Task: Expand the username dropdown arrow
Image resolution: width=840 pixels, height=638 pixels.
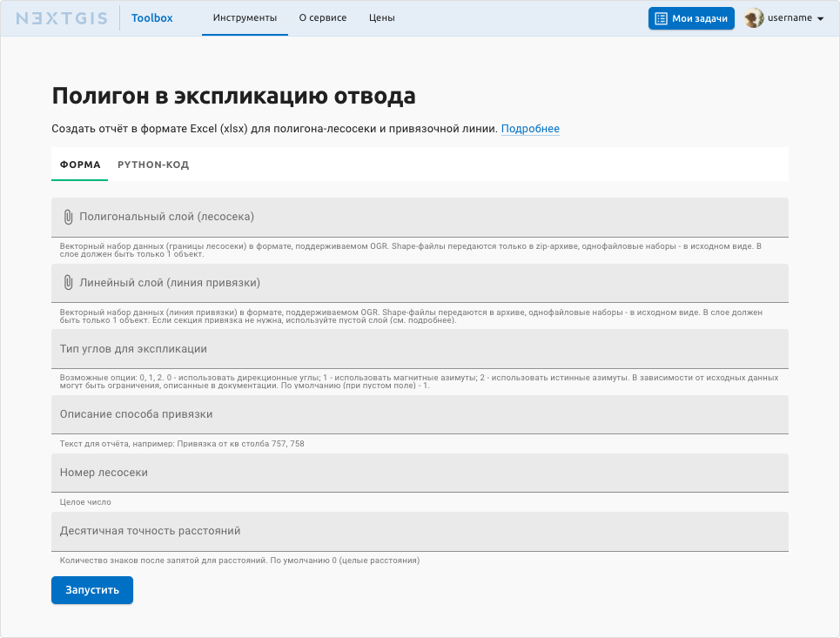Action: (x=820, y=19)
